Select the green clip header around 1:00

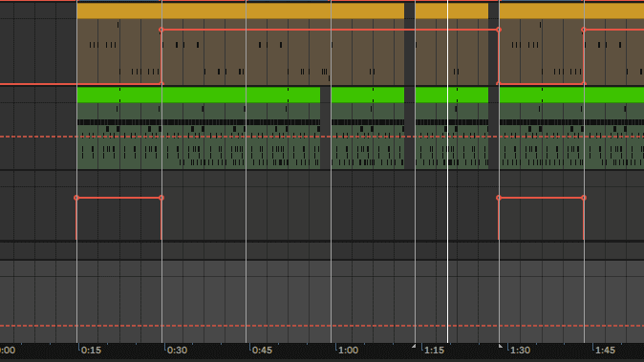368,95
